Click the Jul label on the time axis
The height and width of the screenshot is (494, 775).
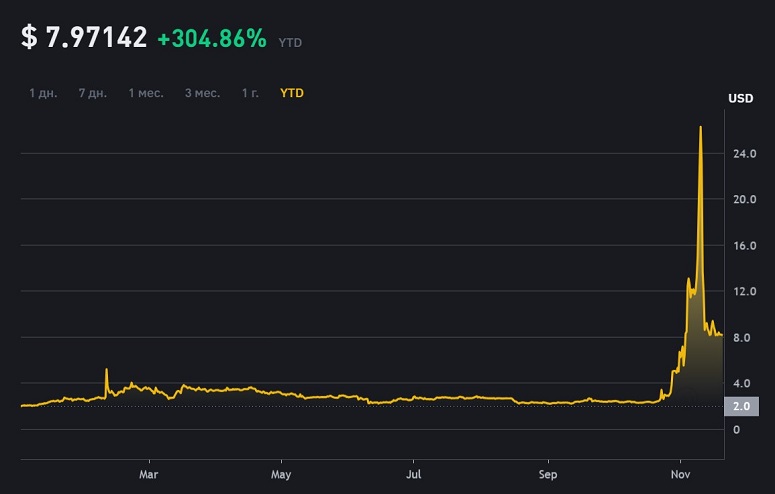coord(413,474)
